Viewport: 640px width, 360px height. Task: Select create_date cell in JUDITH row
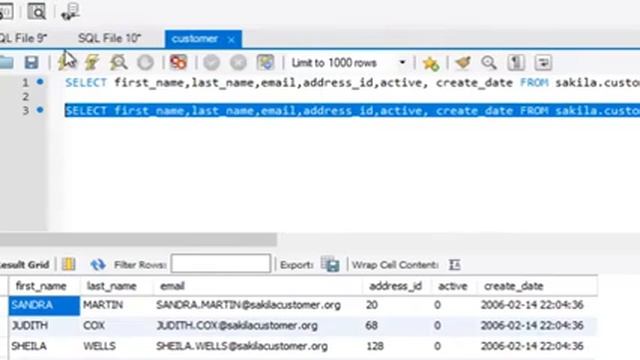pyautogui.click(x=537, y=326)
